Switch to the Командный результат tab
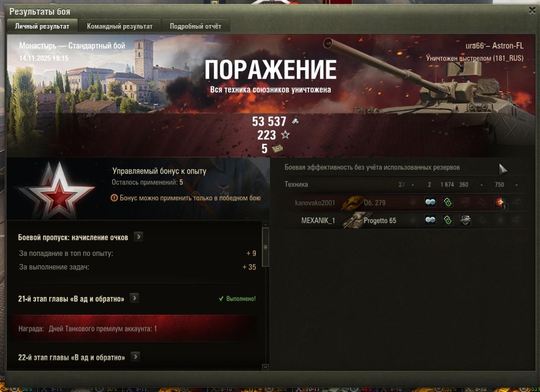 pyautogui.click(x=120, y=26)
